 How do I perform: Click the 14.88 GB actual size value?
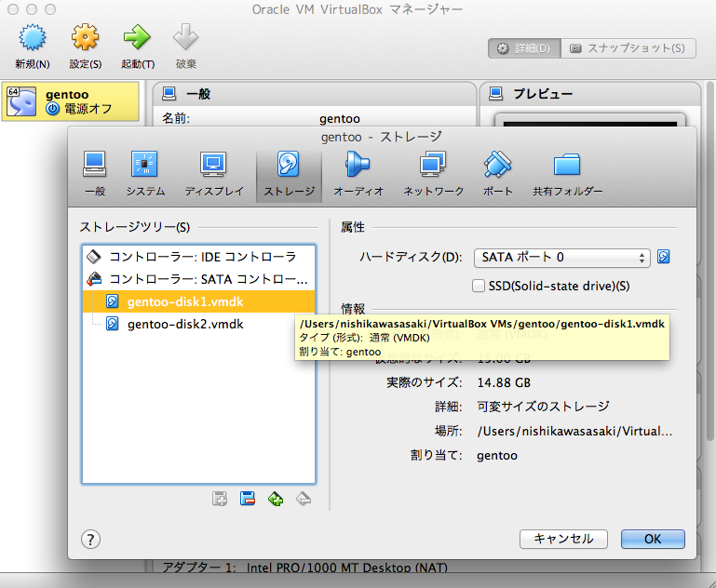click(x=504, y=382)
